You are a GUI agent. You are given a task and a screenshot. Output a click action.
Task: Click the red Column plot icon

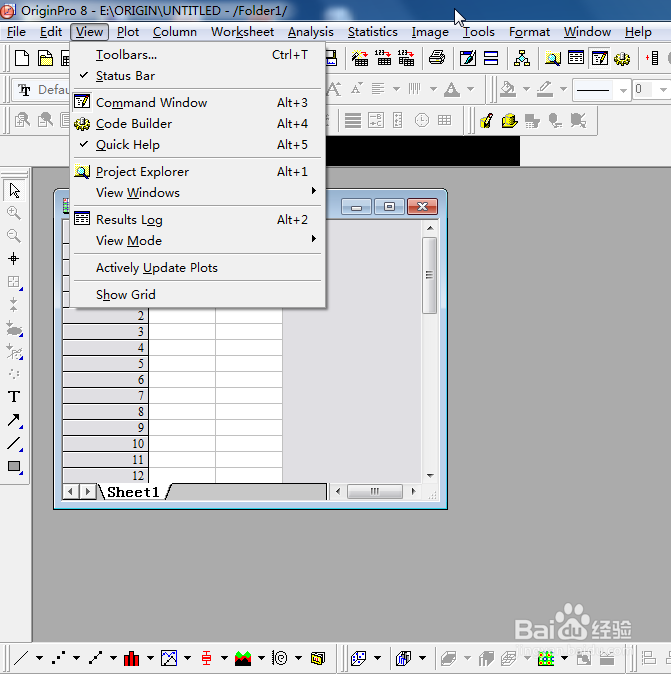pyautogui.click(x=132, y=658)
